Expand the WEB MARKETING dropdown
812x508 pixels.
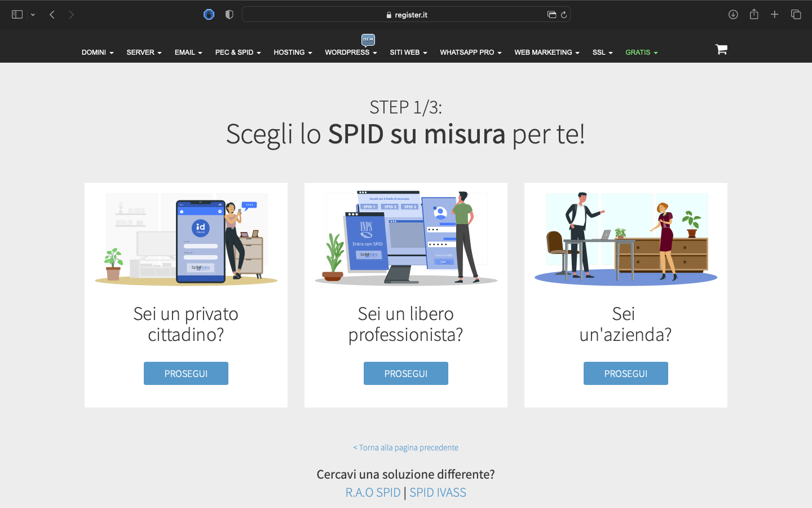point(546,52)
